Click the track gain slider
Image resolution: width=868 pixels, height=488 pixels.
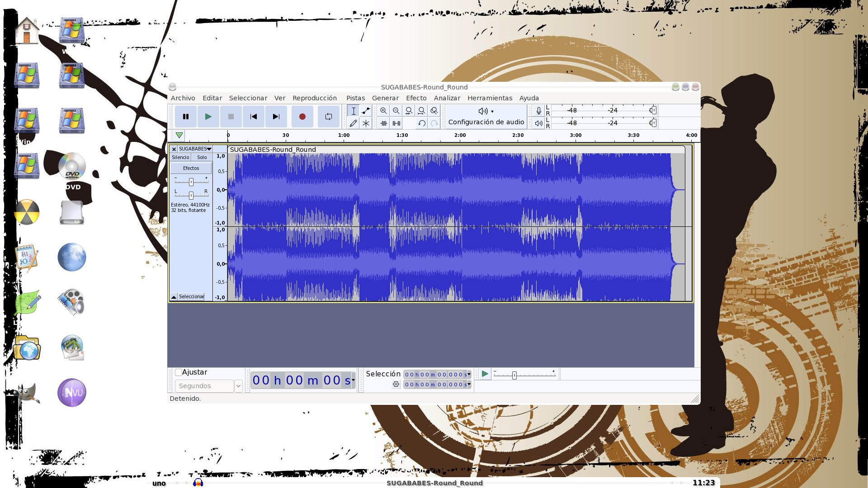click(191, 182)
